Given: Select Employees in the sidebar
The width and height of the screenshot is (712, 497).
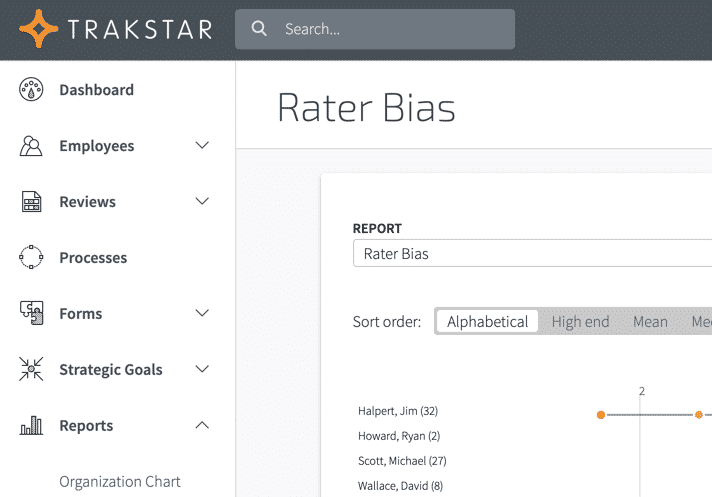Looking at the screenshot, I should (97, 146).
